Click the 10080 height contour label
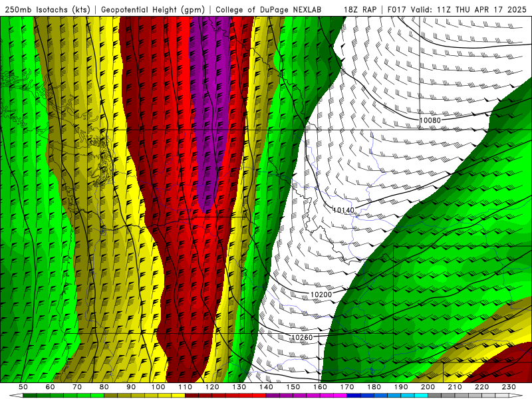This screenshot has width=532, height=399. tap(430, 120)
